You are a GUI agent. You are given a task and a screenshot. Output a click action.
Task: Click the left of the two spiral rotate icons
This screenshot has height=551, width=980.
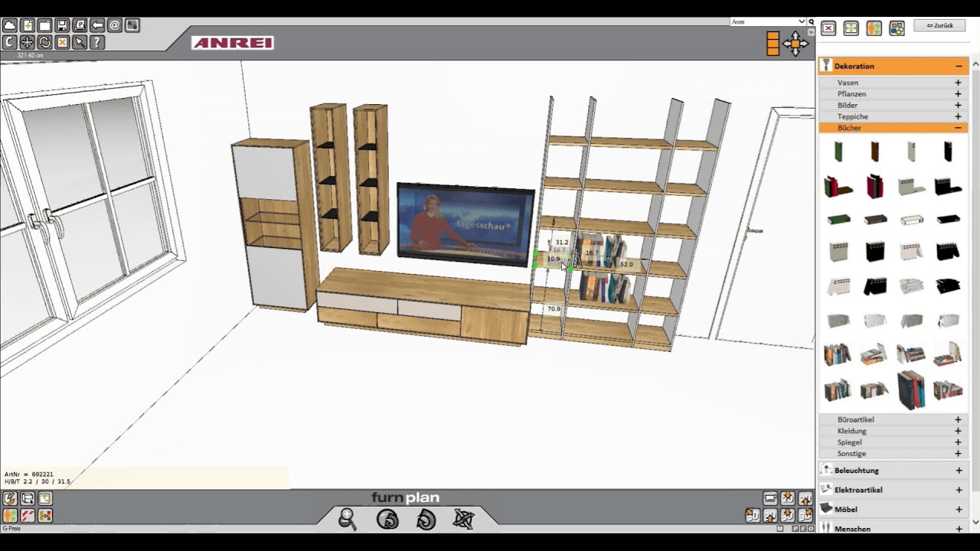click(x=387, y=519)
